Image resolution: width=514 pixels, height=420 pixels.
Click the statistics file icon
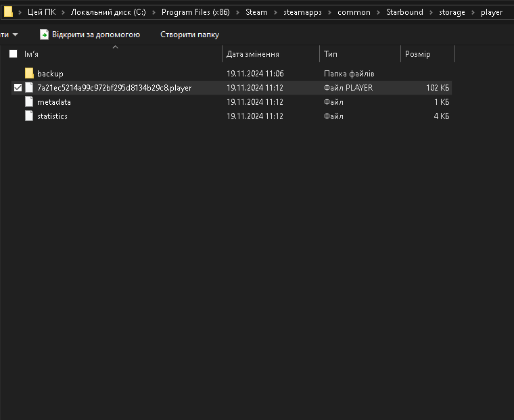coord(29,116)
